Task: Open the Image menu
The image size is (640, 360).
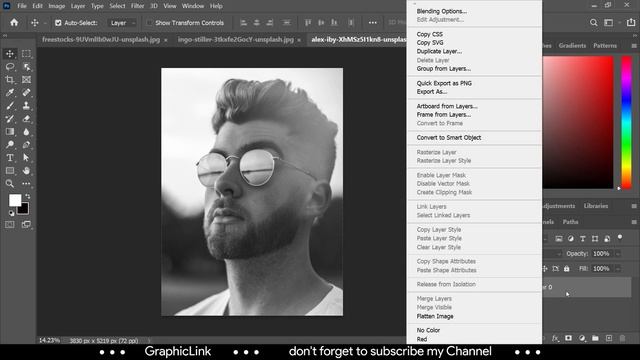Action: point(57,6)
